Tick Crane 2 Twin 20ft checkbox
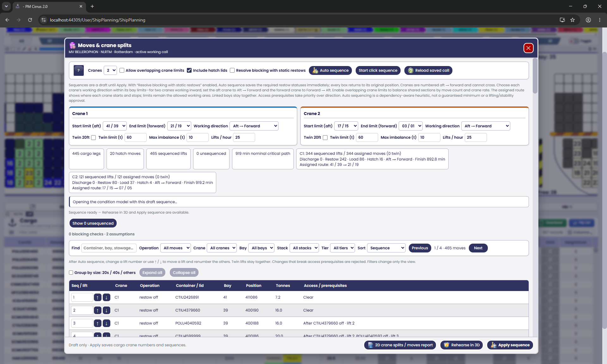This screenshot has height=364, width=607. coord(325,137)
